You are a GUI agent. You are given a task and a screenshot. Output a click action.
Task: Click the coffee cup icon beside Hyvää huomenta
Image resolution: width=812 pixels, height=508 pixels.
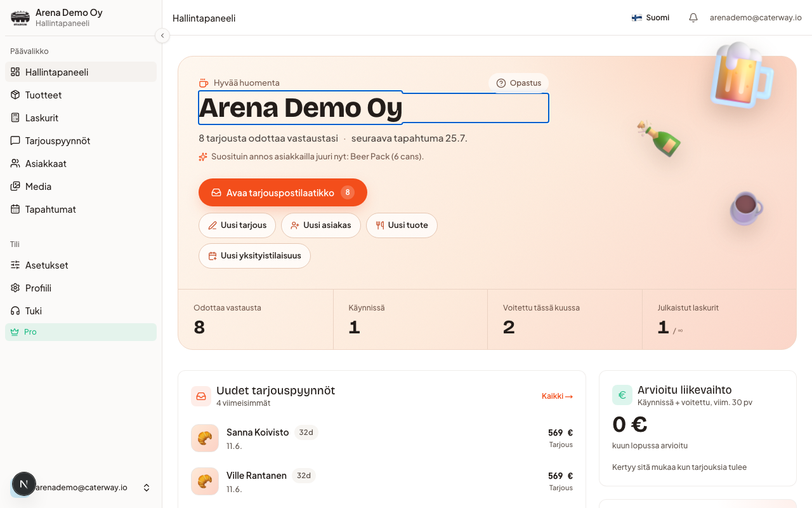tap(204, 83)
